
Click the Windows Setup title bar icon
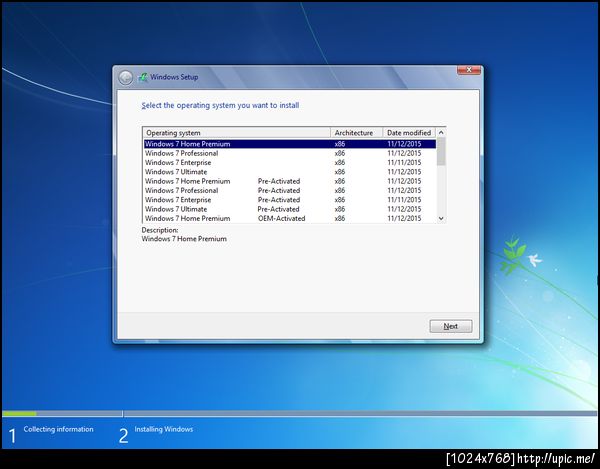(143, 77)
